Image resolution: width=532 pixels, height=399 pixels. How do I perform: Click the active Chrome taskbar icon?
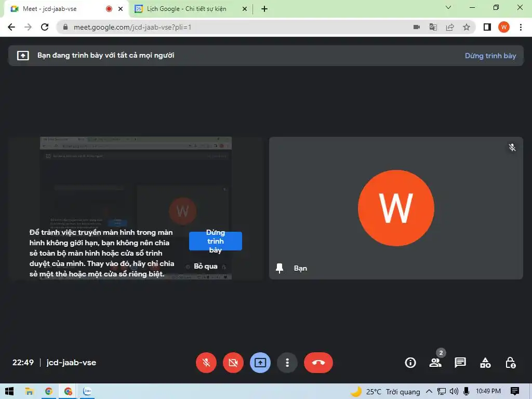[x=68, y=392]
